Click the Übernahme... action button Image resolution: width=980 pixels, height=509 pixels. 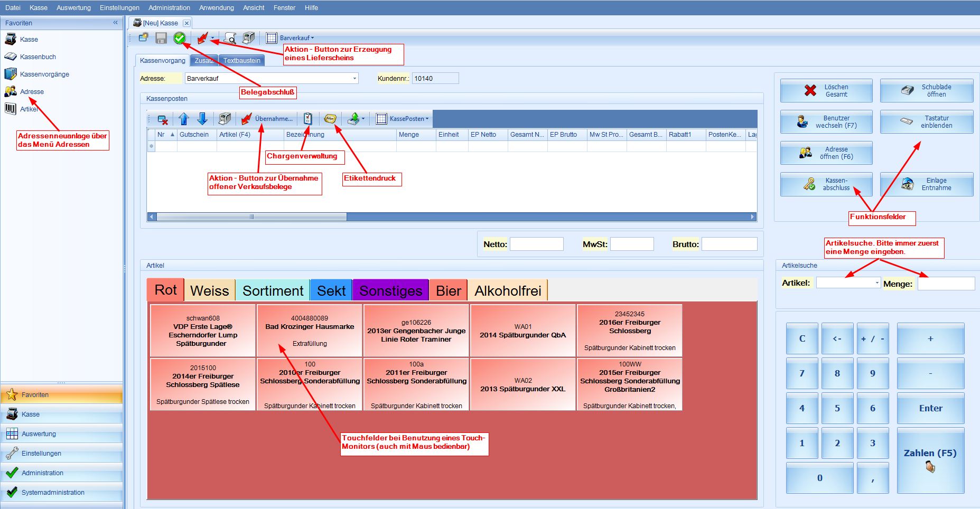[267, 119]
